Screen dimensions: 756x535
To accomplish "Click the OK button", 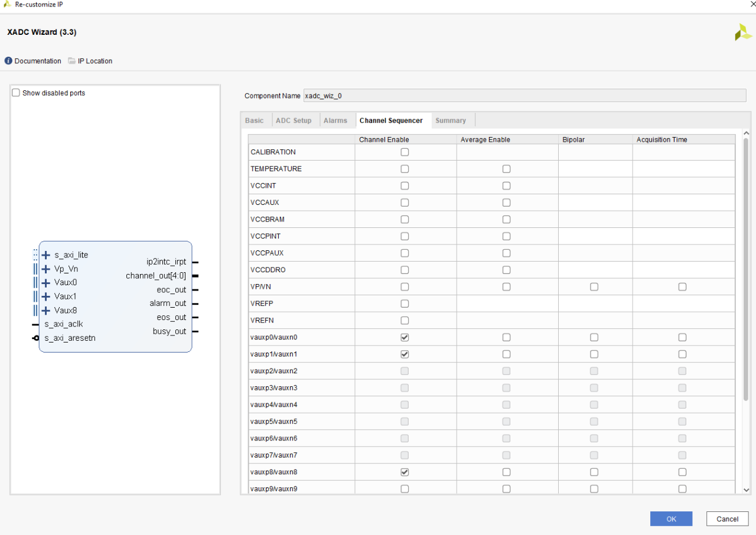I will [x=671, y=519].
